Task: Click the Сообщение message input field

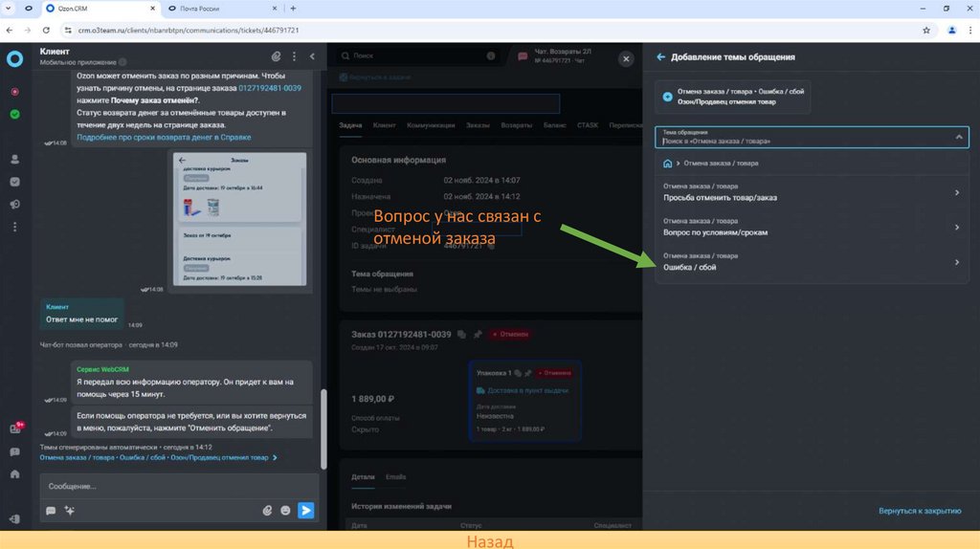Action: (x=179, y=486)
